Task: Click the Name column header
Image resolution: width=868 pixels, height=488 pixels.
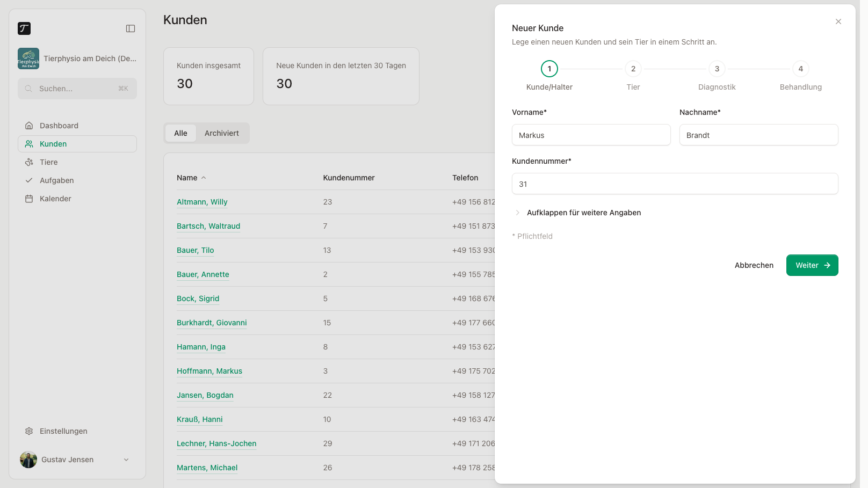Action: click(187, 178)
